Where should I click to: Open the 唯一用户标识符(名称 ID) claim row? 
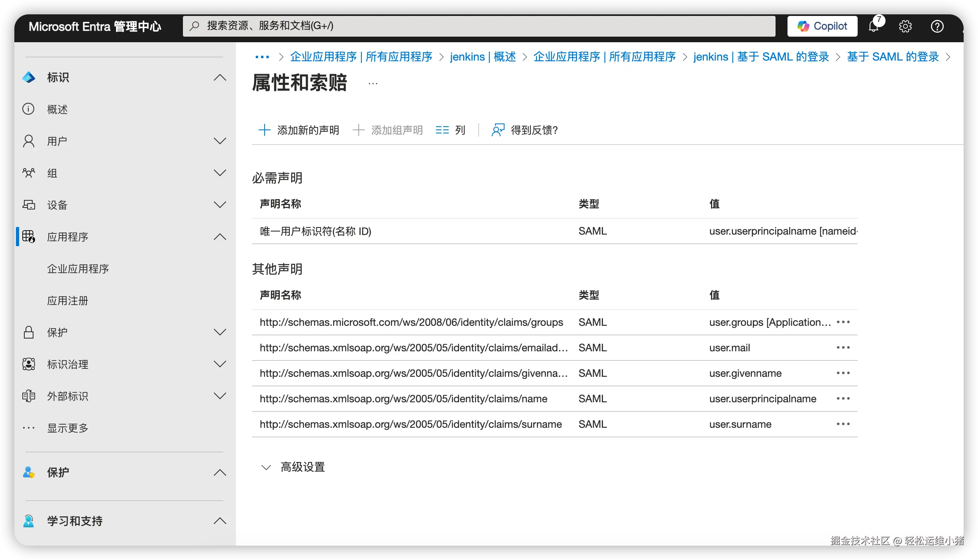pos(316,231)
